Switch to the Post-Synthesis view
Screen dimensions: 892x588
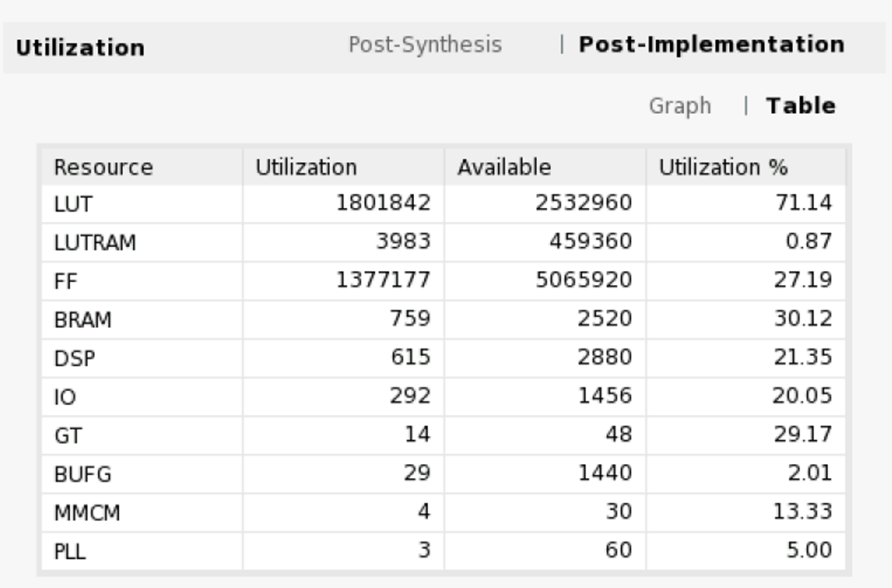(425, 45)
